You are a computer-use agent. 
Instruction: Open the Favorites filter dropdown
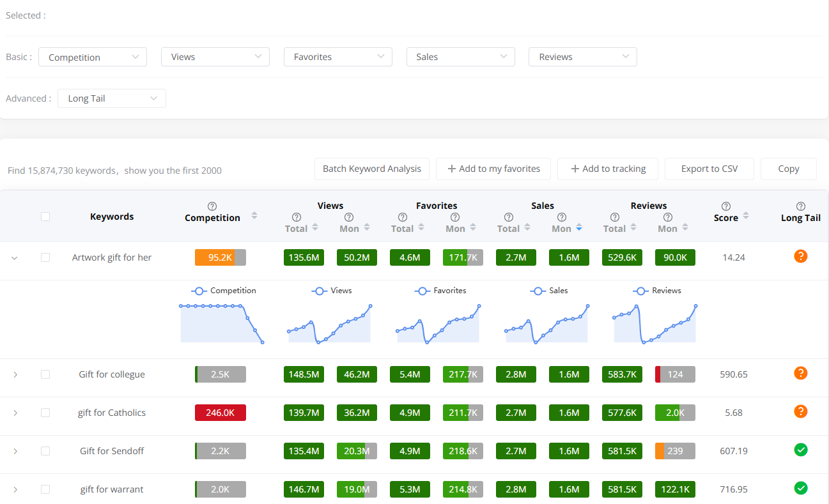click(338, 57)
